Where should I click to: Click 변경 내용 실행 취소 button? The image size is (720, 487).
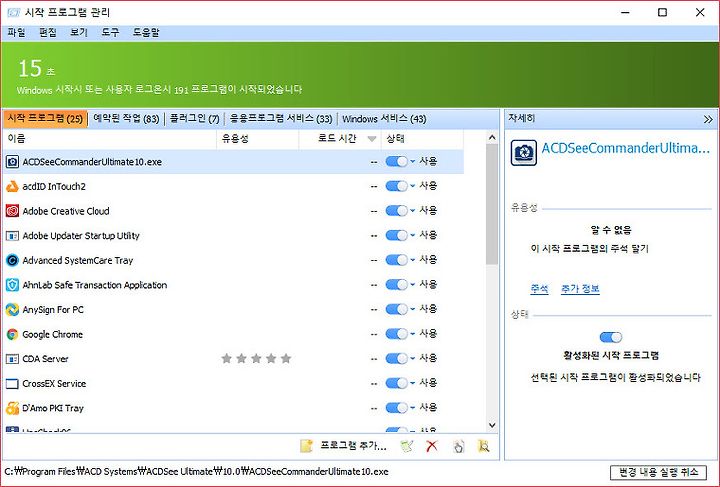658,472
